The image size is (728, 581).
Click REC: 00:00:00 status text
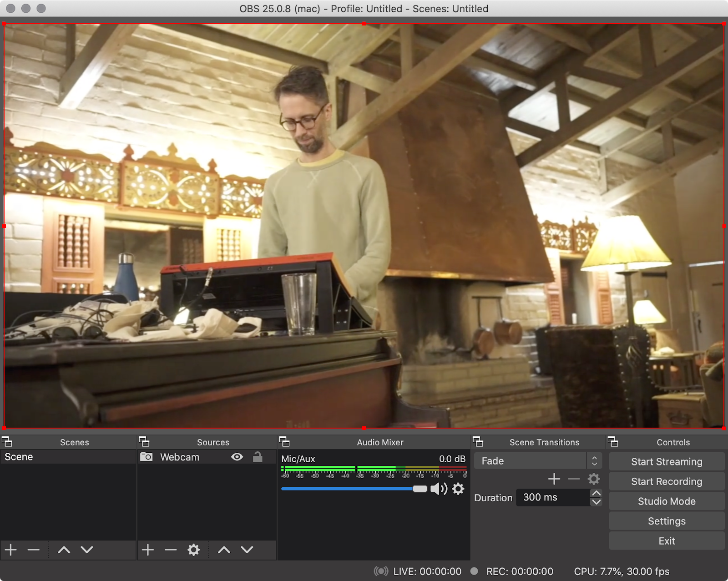pos(520,571)
